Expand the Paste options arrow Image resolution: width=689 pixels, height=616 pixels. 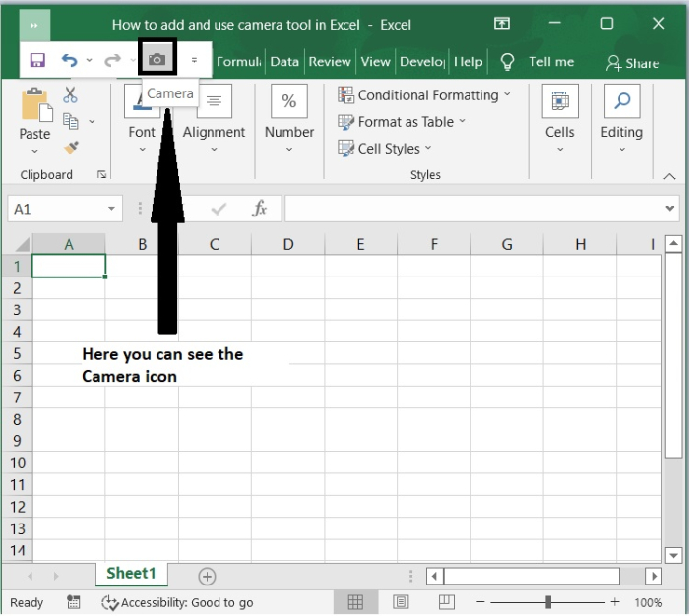point(34,152)
